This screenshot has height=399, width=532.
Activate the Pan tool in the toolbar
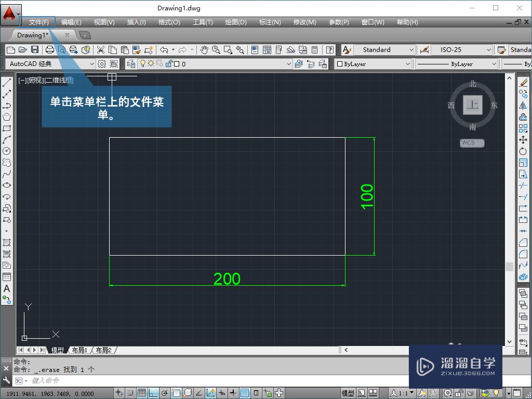tap(203, 50)
